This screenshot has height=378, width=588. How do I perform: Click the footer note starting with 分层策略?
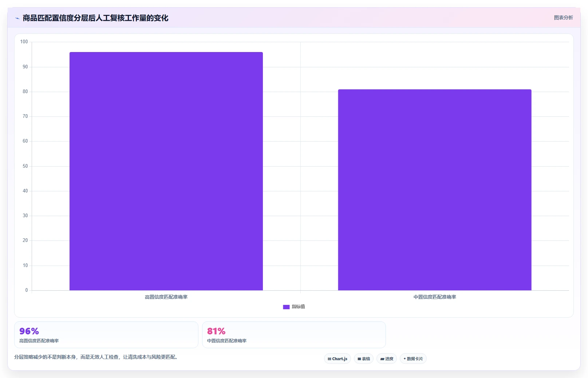(97, 357)
